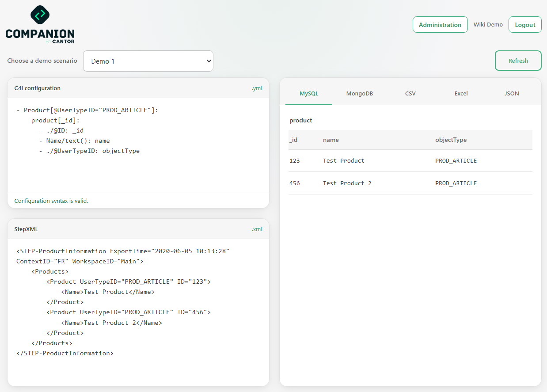Screen dimensions: 547x392
Task: Click the Wiki Demo user label
Action: pyautogui.click(x=488, y=25)
